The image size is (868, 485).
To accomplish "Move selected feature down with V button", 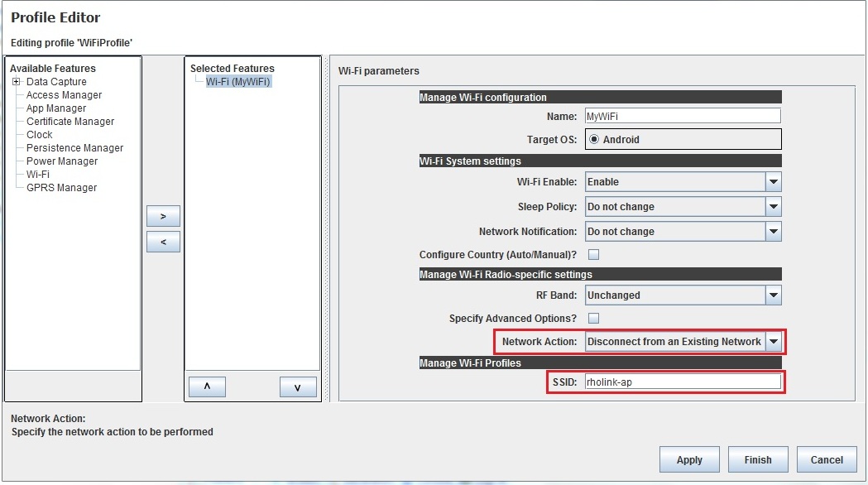I will click(x=298, y=387).
